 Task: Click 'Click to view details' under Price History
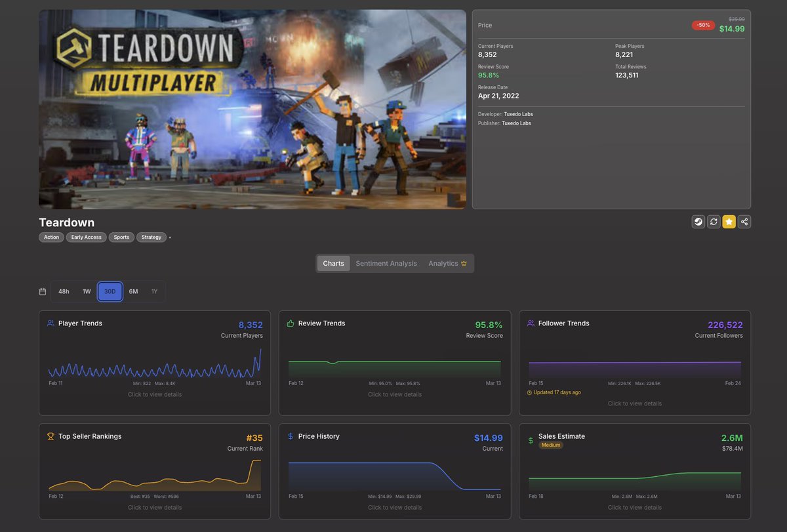pos(395,507)
